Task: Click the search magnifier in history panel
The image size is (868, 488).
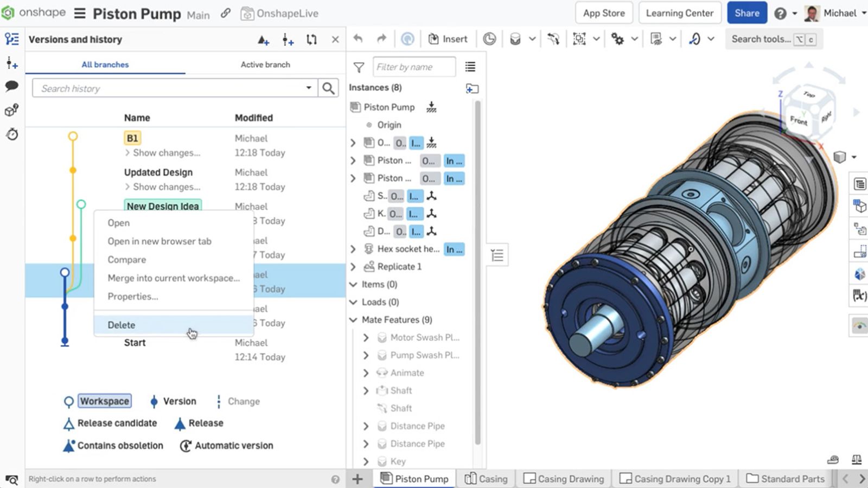Action: [x=328, y=88]
